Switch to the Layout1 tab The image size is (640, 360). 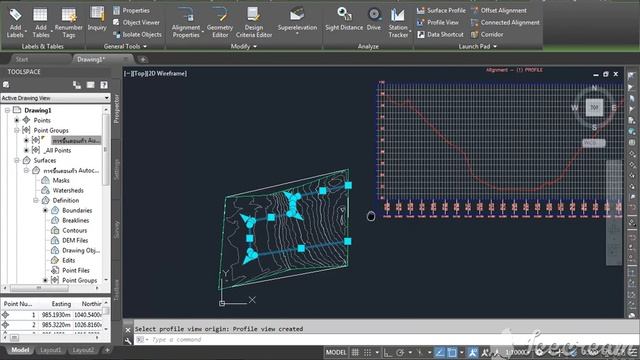(x=51, y=350)
